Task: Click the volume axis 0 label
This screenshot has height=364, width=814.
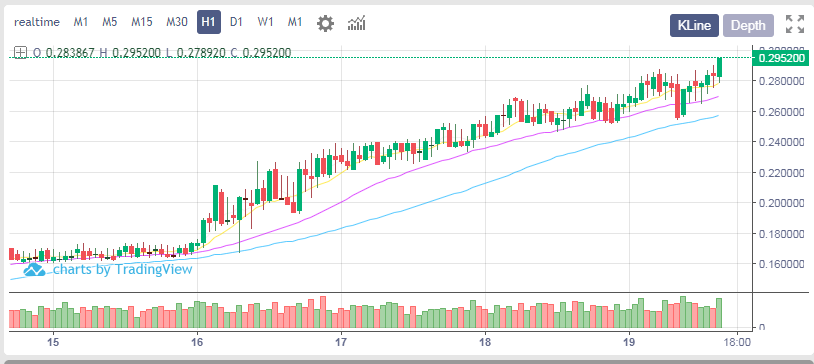Action: coord(762,327)
